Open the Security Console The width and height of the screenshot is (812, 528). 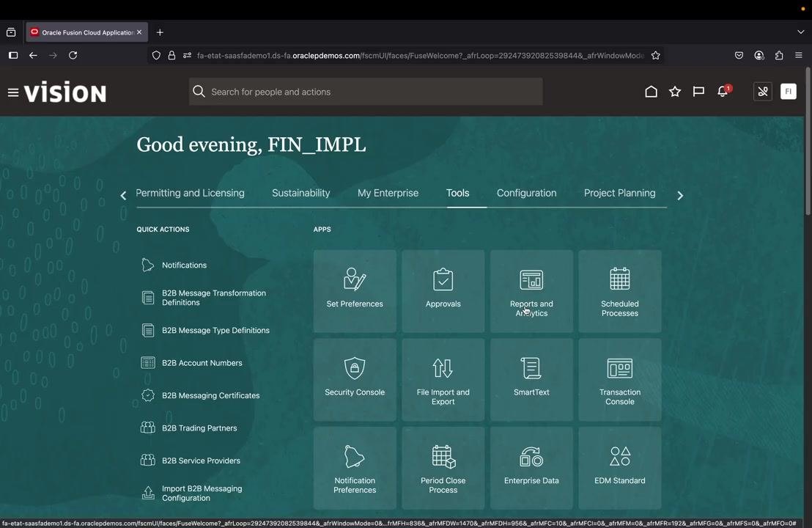[355, 380]
